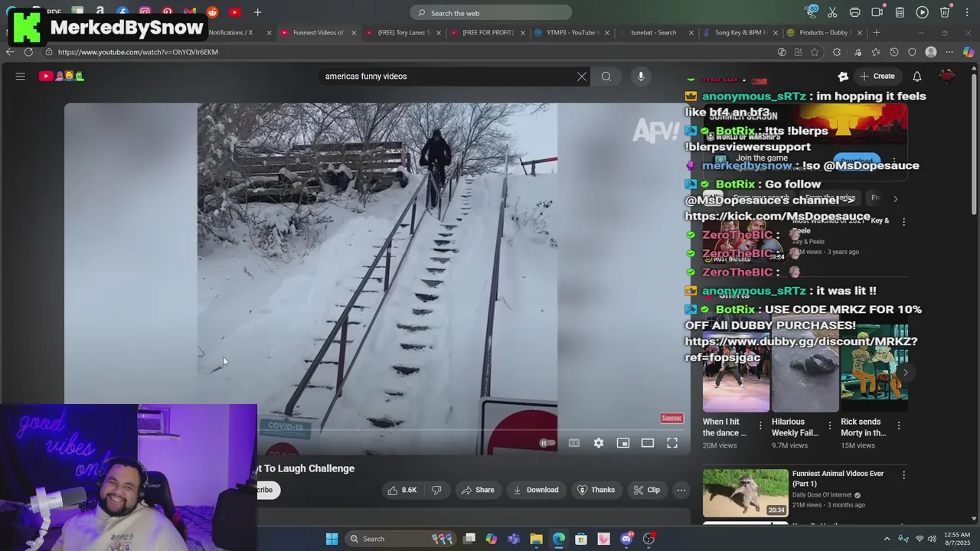Open Daily Dose Of Internet channel link
This screenshot has height=551, width=980.
pyautogui.click(x=822, y=495)
